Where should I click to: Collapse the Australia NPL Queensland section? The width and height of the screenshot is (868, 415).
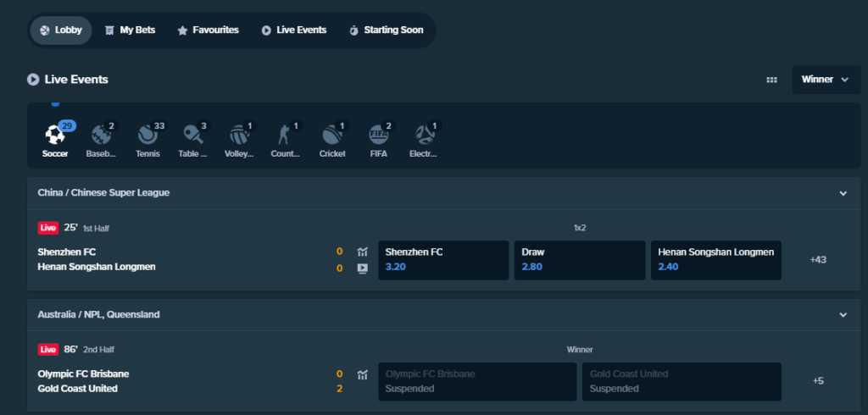pyautogui.click(x=843, y=315)
